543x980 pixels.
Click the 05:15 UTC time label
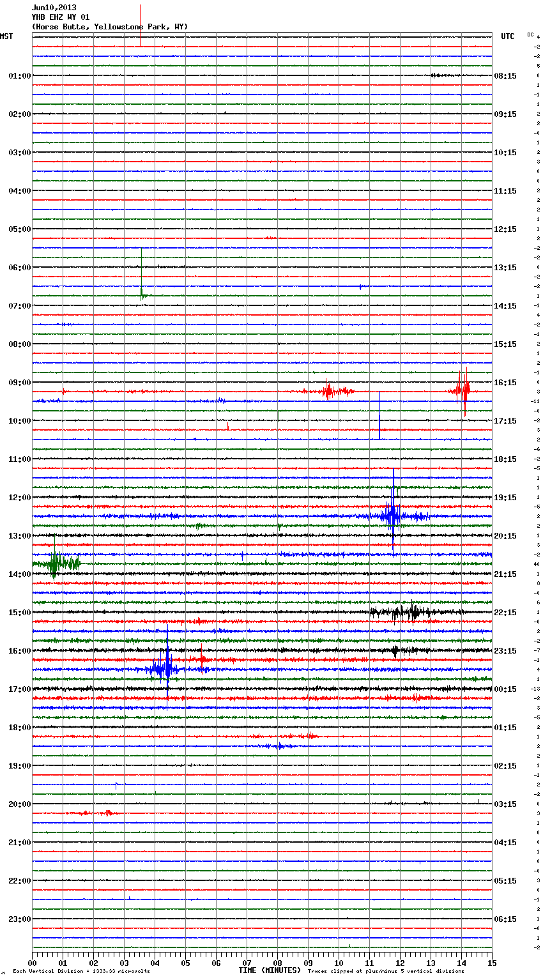tap(505, 881)
